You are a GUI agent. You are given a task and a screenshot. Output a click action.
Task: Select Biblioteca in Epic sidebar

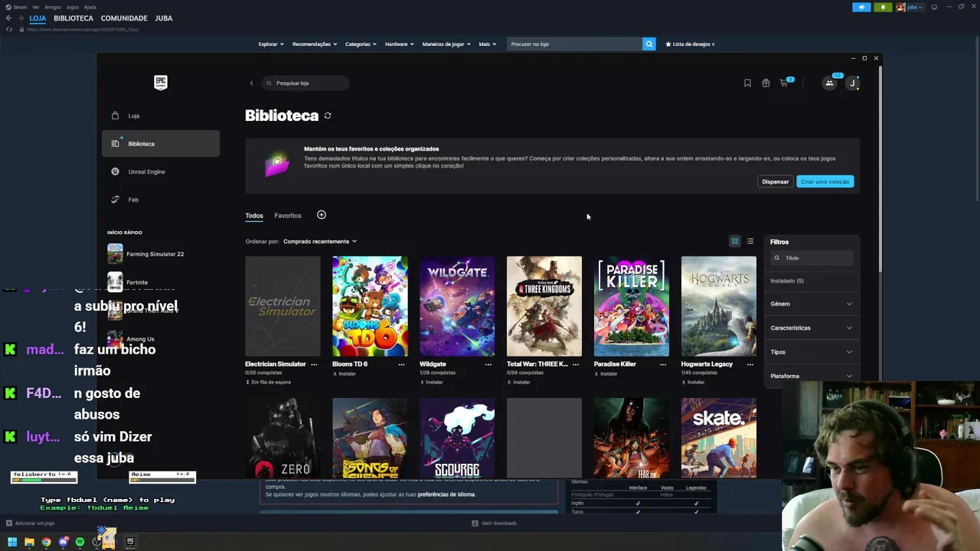[x=160, y=144]
